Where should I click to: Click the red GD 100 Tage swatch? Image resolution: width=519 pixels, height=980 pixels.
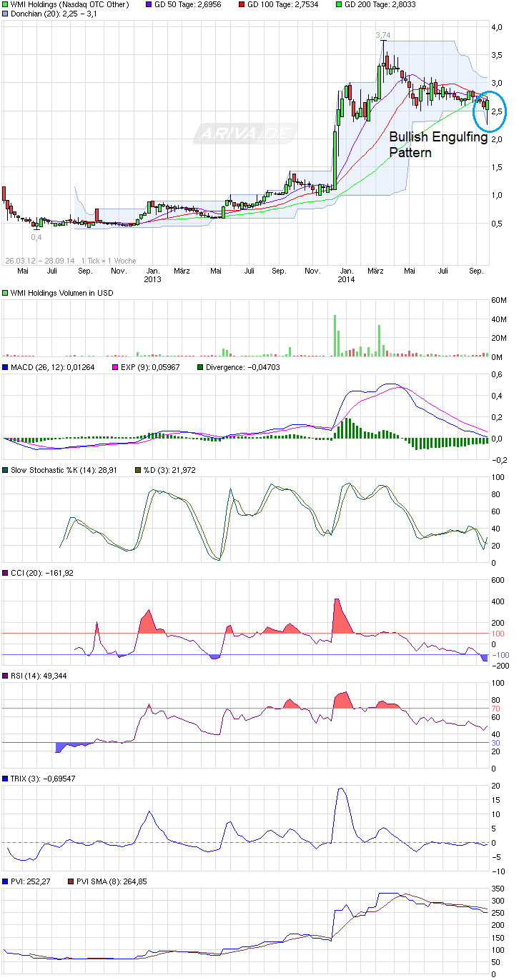click(x=241, y=4)
